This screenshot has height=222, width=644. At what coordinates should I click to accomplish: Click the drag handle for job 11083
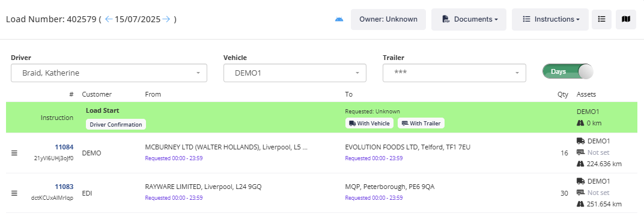[14, 193]
